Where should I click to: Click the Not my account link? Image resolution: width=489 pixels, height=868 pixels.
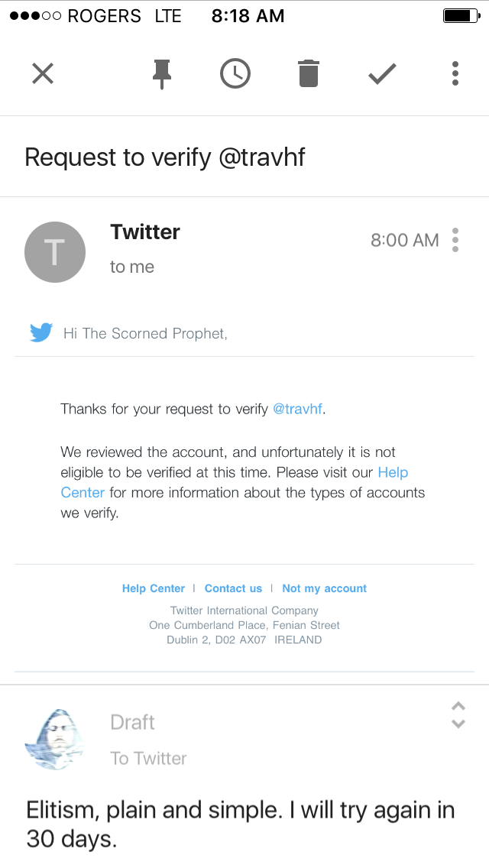point(324,588)
